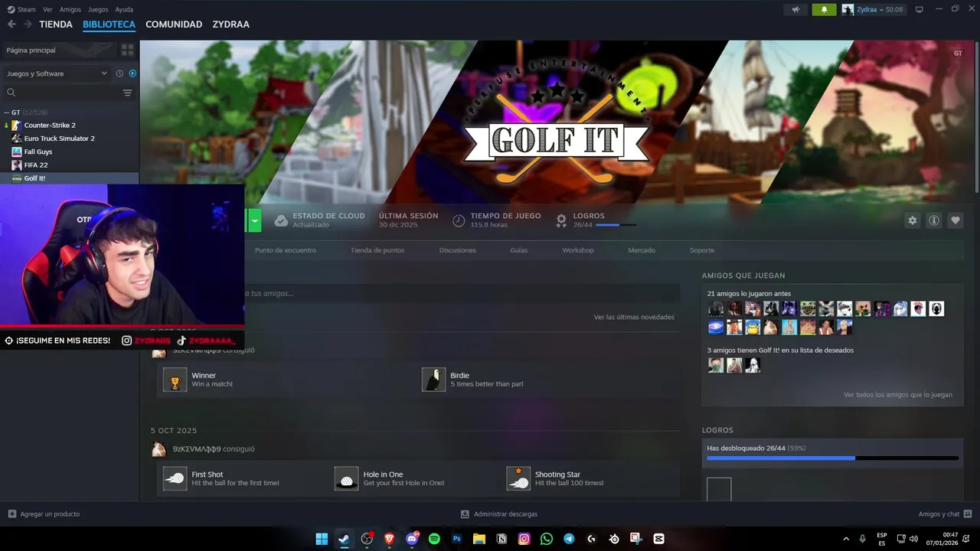Open Spotify from taskbar
Image resolution: width=980 pixels, height=551 pixels.
click(434, 539)
